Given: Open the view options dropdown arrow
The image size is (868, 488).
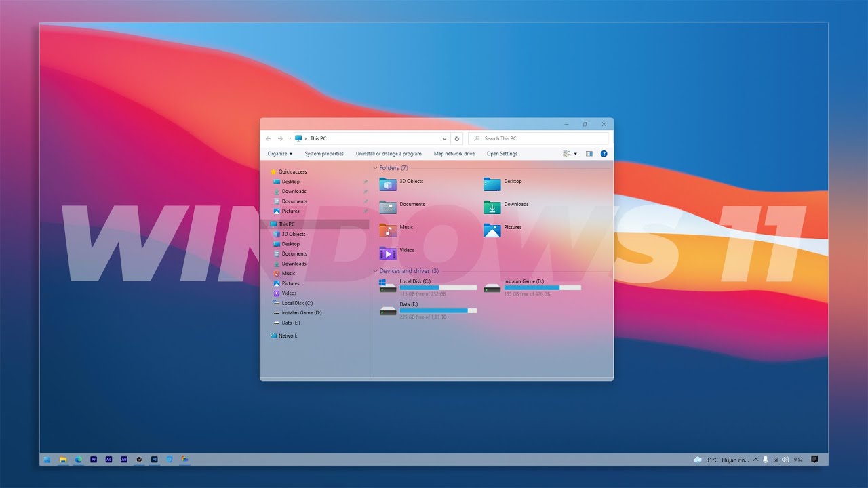Looking at the screenshot, I should [x=576, y=154].
